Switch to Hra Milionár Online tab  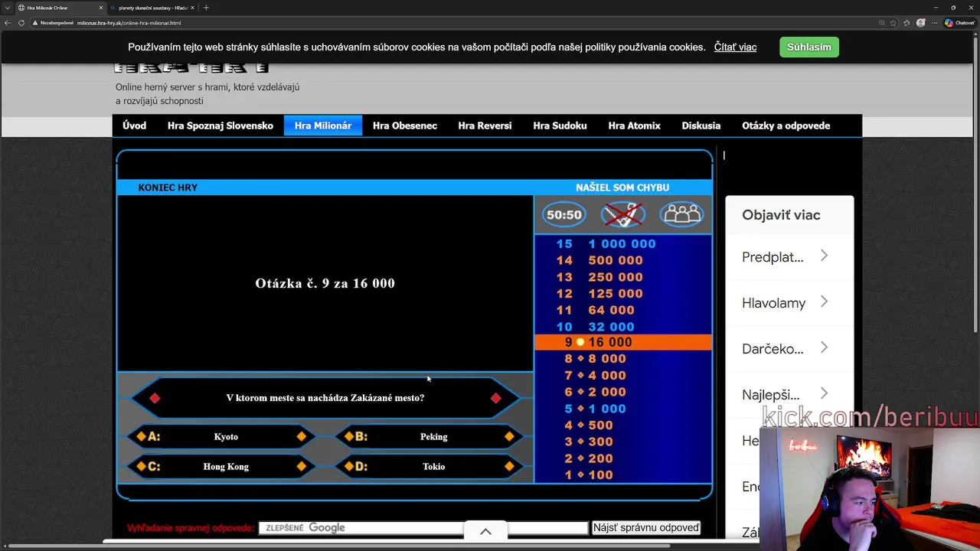[60, 8]
